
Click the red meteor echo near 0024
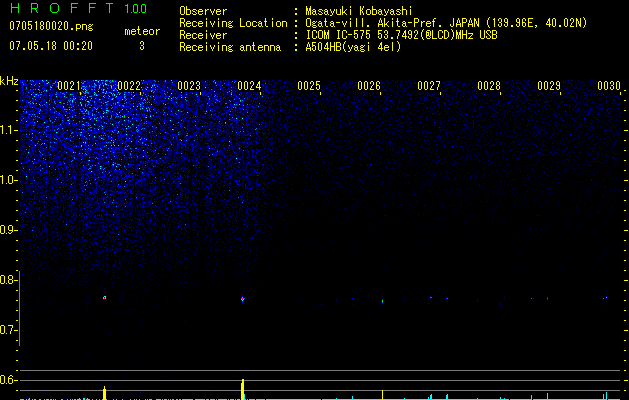242,298
